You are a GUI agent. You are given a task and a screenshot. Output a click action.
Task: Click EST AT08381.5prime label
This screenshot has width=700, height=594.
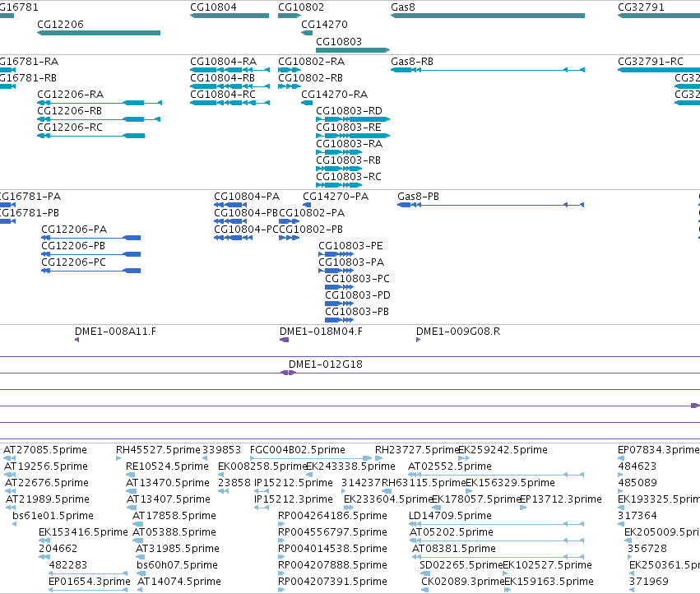tap(454, 549)
